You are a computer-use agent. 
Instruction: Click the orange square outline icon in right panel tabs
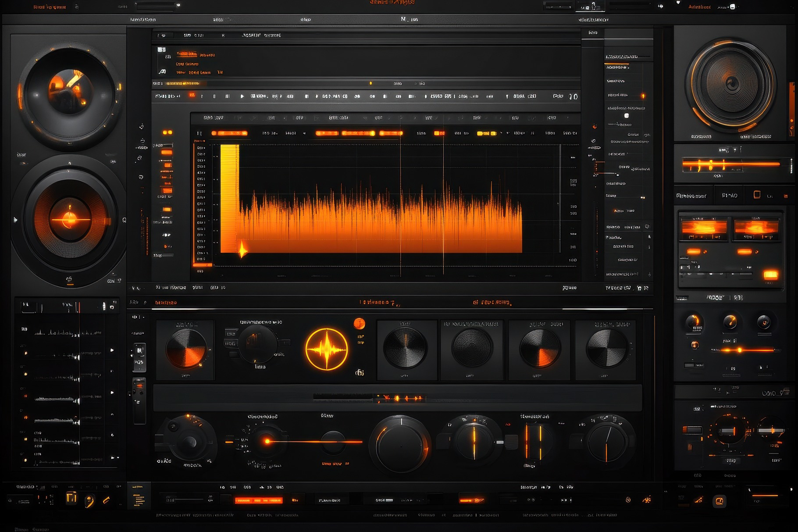pos(757,195)
